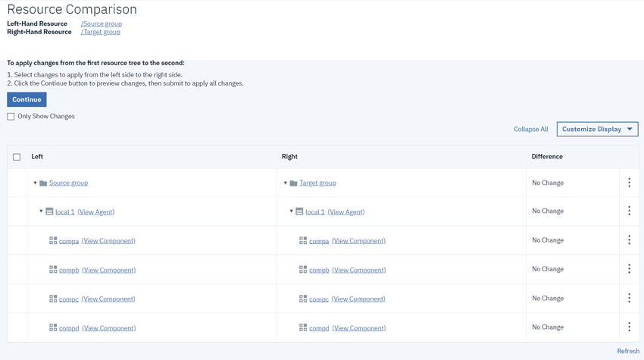Open left compc link
Viewport: 644px width, 360px height.
tap(69, 299)
